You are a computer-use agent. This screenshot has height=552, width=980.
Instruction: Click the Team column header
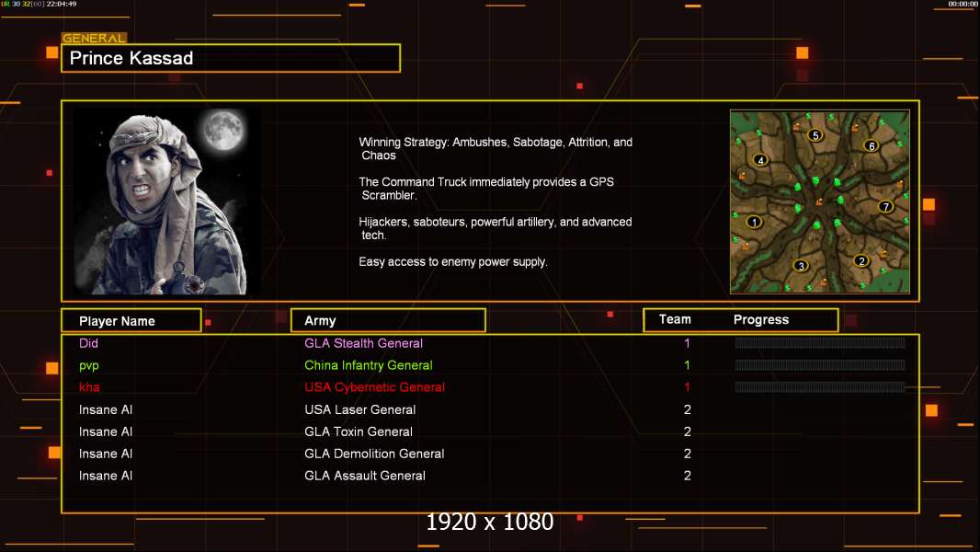coord(675,319)
